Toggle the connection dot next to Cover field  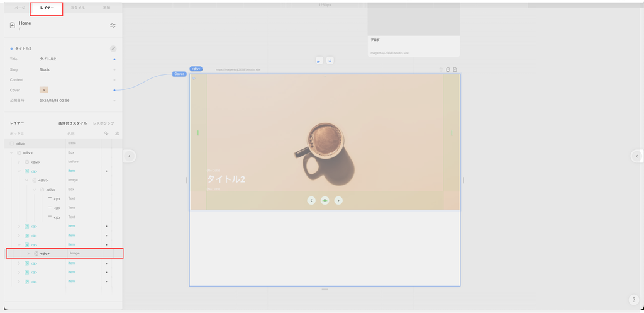coord(114,90)
